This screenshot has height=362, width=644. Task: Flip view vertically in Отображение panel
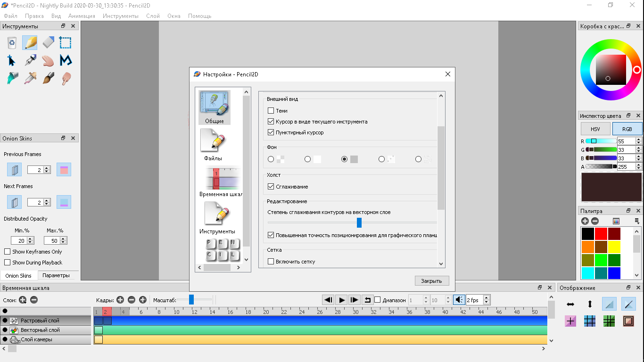click(x=590, y=304)
